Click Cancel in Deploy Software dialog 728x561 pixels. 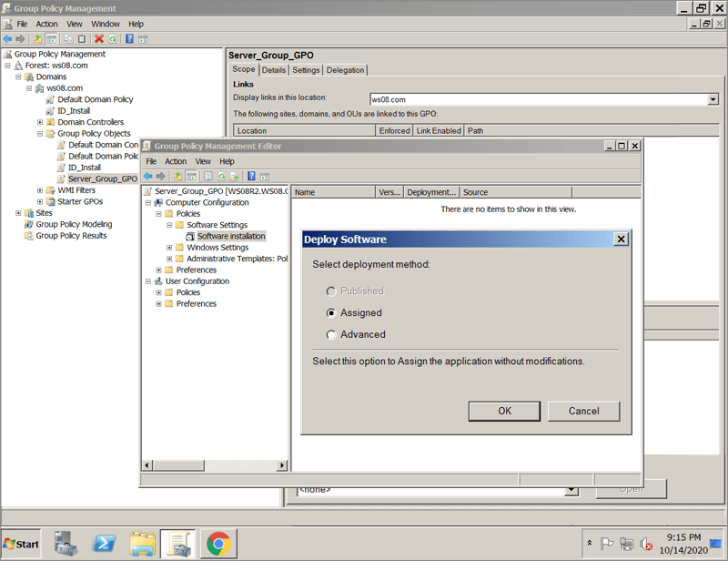coord(583,411)
